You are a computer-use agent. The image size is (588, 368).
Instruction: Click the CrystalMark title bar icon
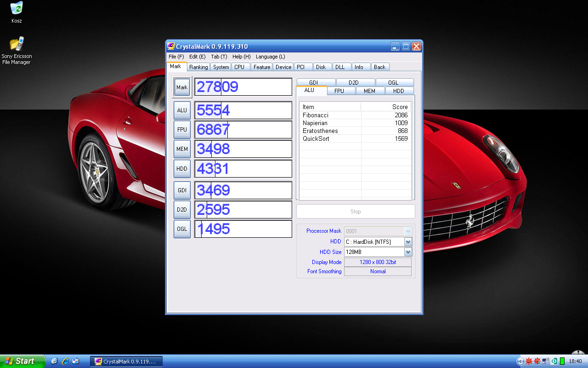coord(171,46)
